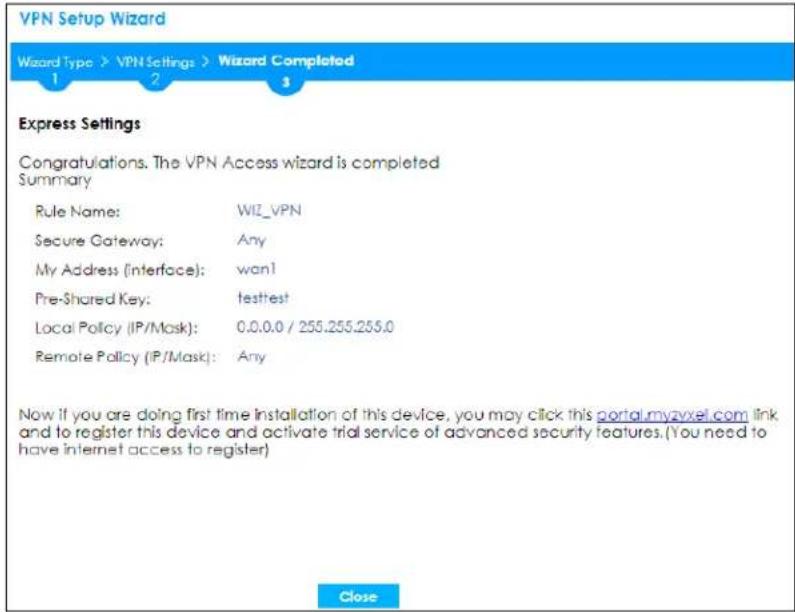Go to the VPN Settings step
Image resolution: width=795 pixels, height=612 pixels.
[x=155, y=62]
